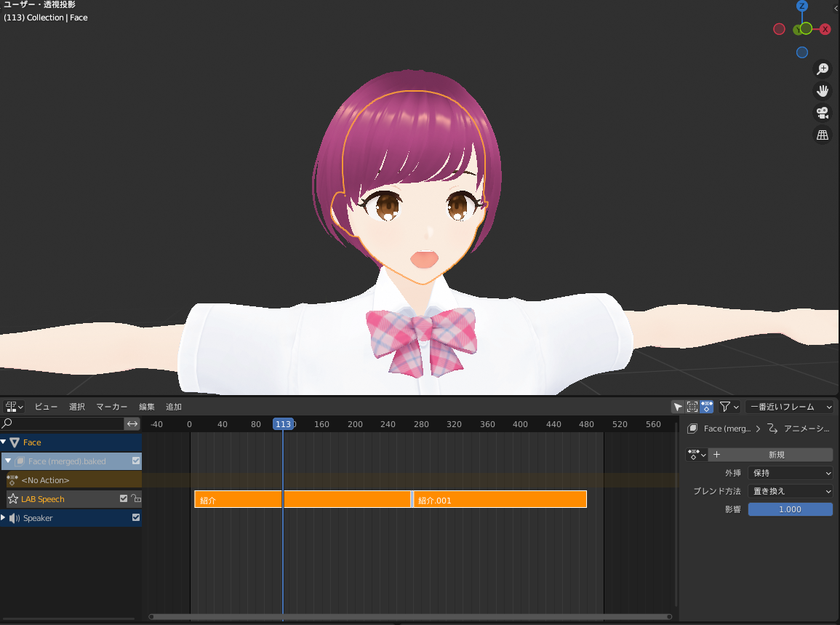
Task: Uncheck the LAB Speech track checkbox
Action: coord(124,498)
